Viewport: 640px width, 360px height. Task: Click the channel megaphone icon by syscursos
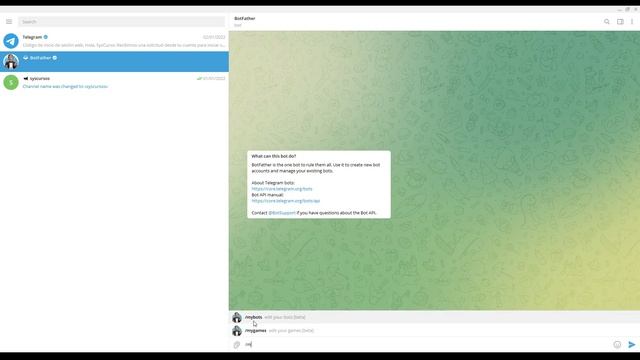(26, 78)
